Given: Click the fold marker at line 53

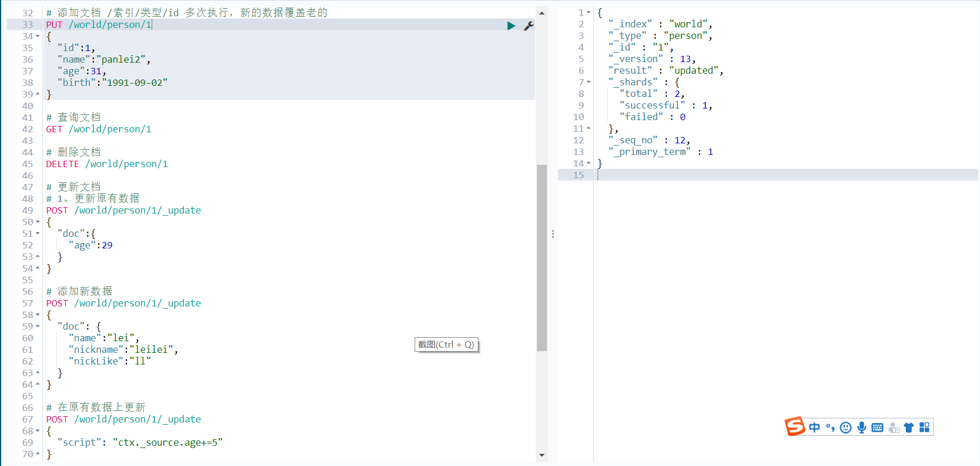Looking at the screenshot, I should tap(38, 257).
